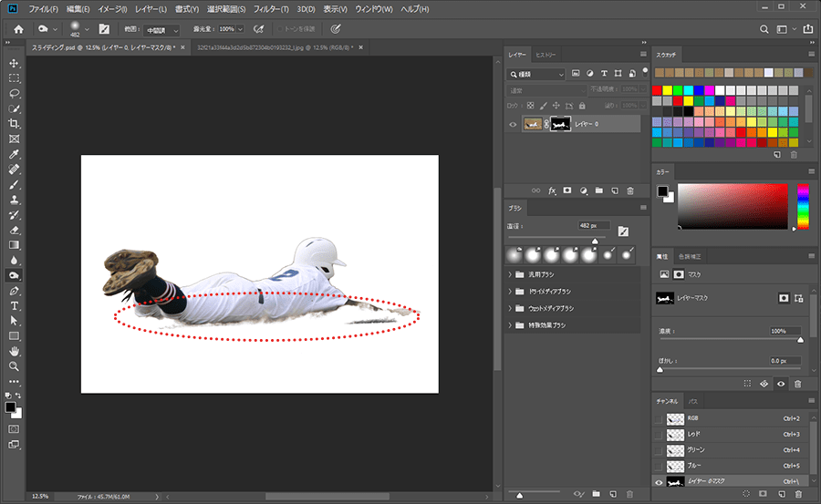Image resolution: width=821 pixels, height=504 pixels.
Task: Select the Horizontal Type tool
Action: tap(14, 306)
